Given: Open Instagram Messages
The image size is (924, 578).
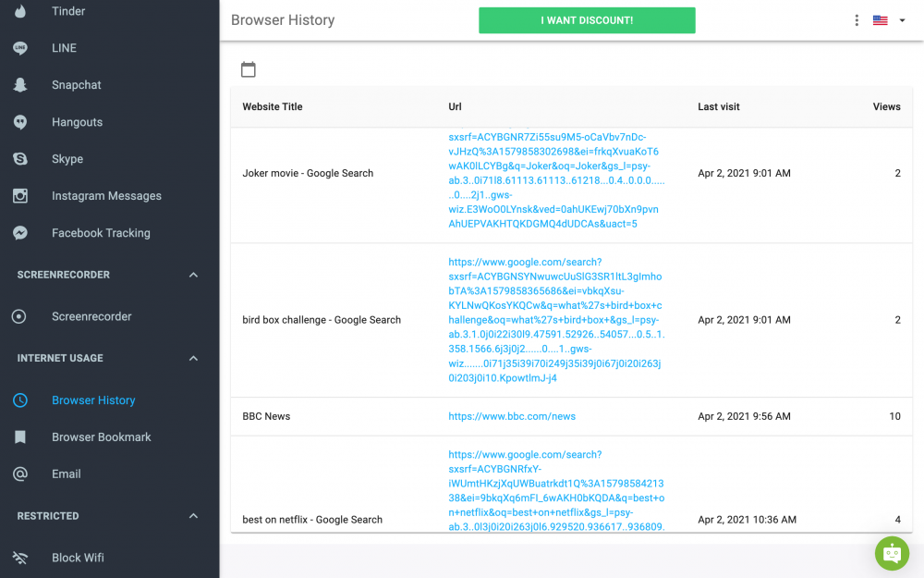Looking at the screenshot, I should point(106,196).
